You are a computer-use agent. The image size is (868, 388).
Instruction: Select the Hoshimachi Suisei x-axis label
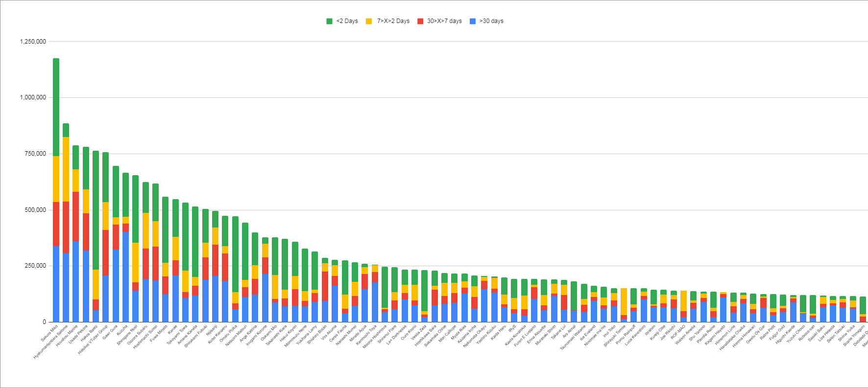(x=144, y=336)
